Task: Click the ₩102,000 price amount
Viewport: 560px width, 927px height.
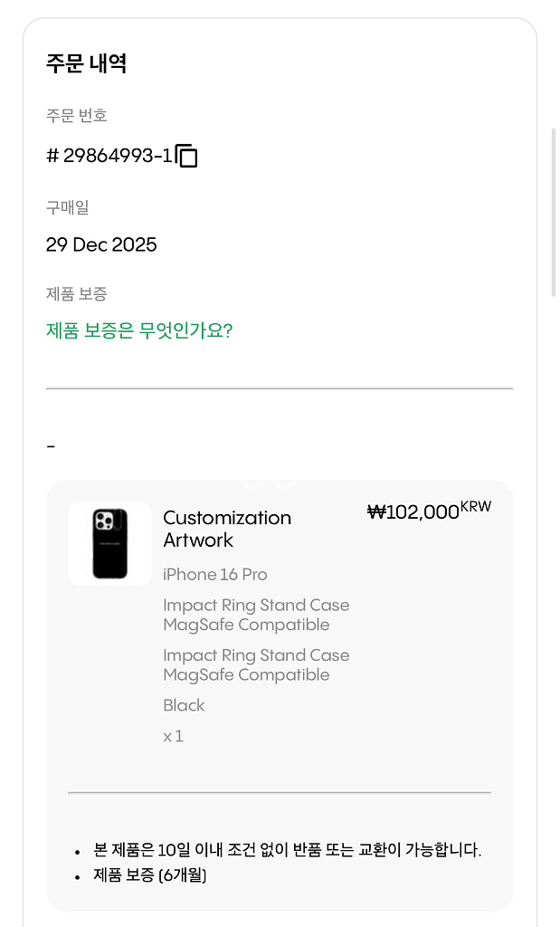Action: click(413, 512)
